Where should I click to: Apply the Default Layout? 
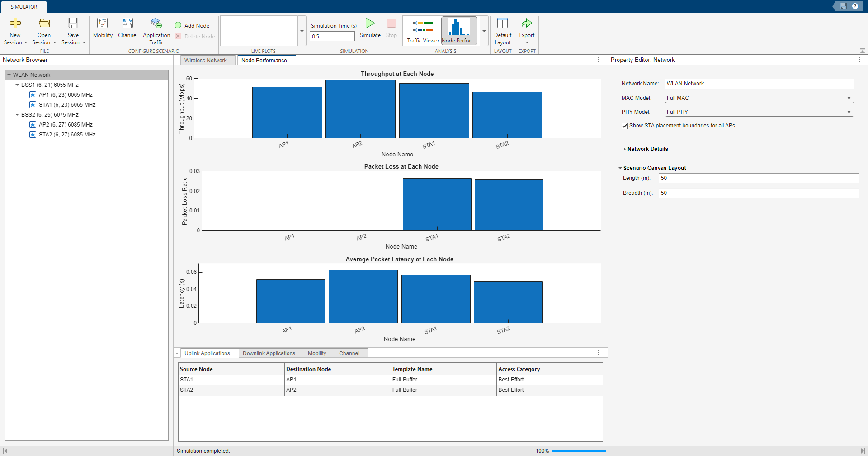click(502, 29)
